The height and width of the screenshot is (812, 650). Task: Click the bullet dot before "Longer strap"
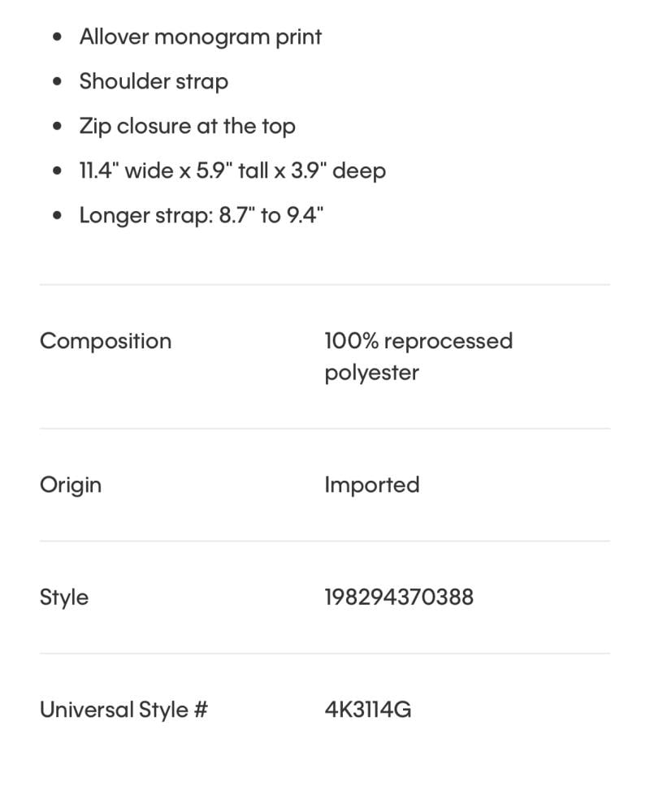(57, 217)
